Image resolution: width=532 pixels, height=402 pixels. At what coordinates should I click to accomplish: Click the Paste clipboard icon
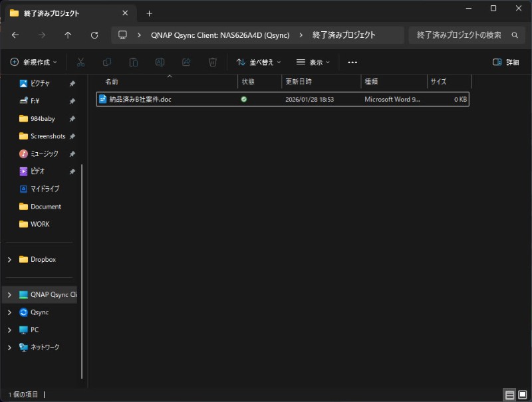[134, 62]
